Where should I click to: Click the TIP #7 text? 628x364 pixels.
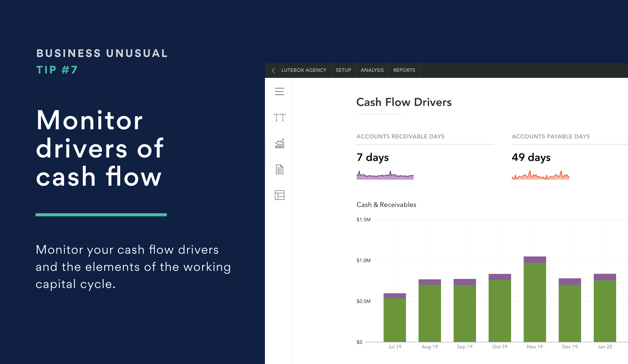click(x=57, y=70)
